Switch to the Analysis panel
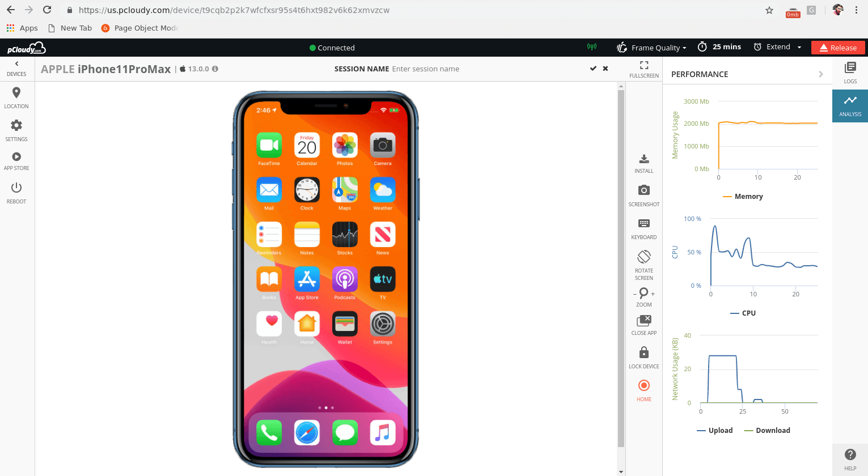 pos(850,105)
